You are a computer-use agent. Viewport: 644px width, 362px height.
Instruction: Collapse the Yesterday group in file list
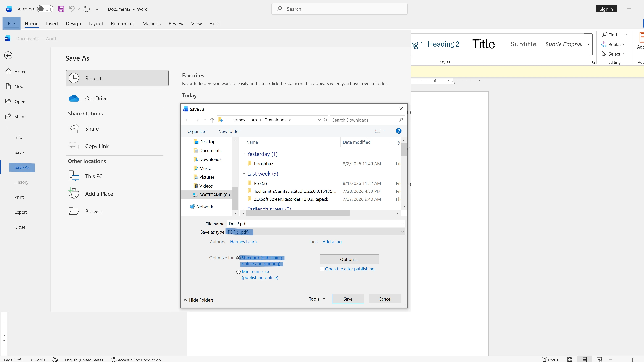point(244,154)
